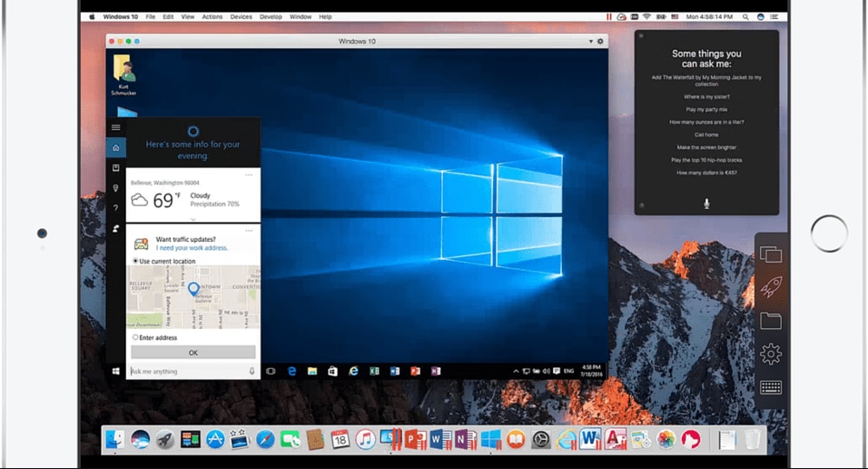Open Photos app in the dock

(666, 440)
